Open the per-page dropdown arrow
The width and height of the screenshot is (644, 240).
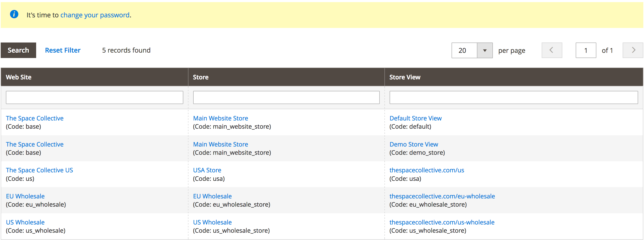click(485, 50)
